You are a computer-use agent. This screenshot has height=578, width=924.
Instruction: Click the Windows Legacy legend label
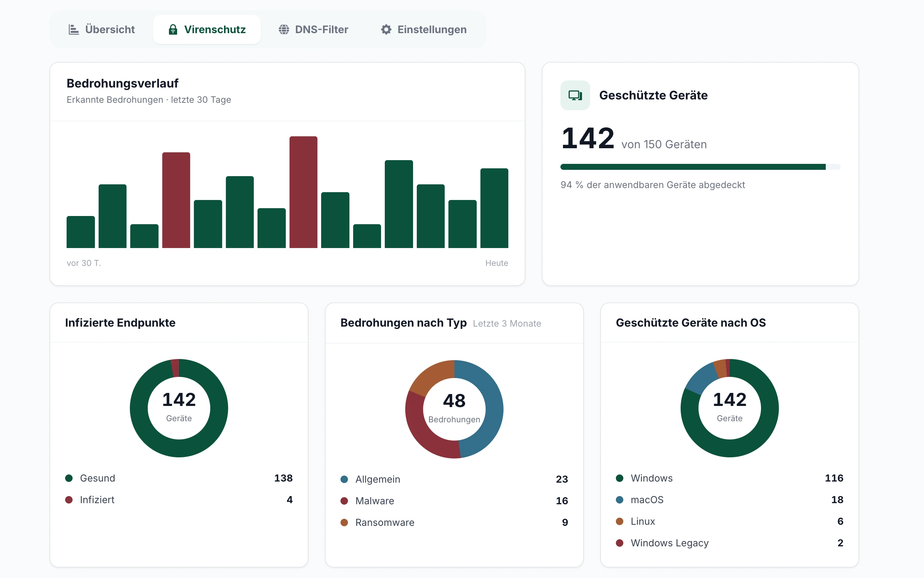point(669,543)
